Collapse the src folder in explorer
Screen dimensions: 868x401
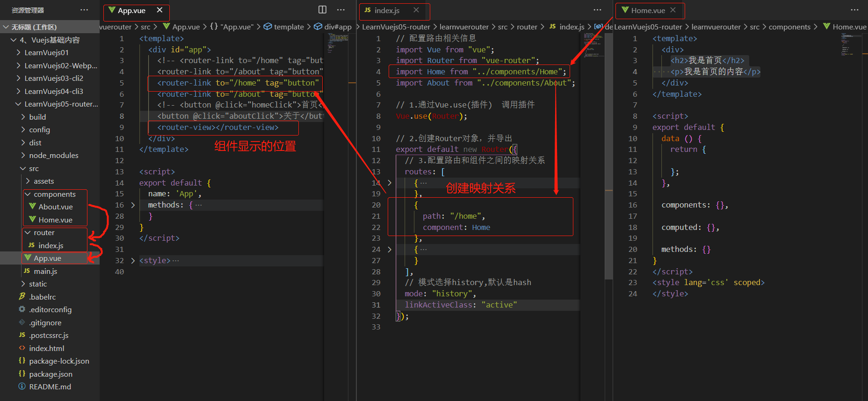tap(23, 168)
